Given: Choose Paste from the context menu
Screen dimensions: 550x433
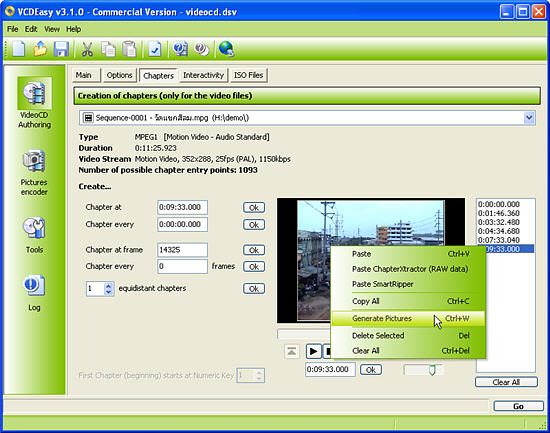Looking at the screenshot, I should click(409, 254).
